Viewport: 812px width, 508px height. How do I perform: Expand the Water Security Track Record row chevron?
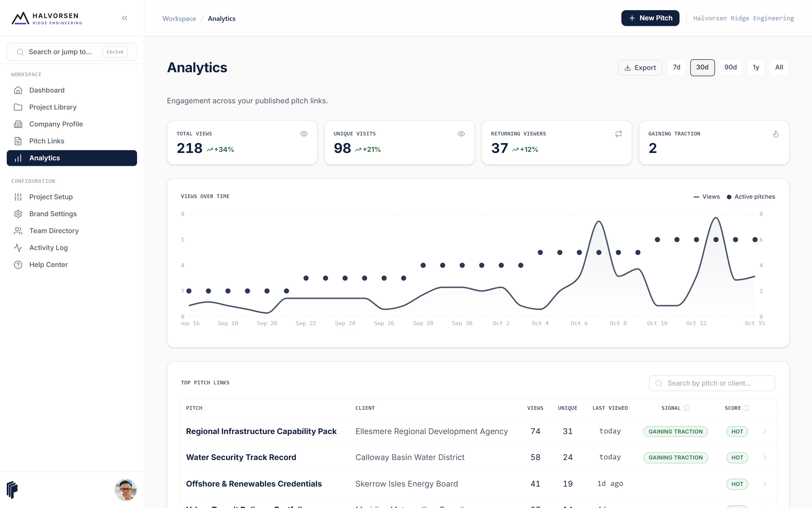tap(765, 457)
